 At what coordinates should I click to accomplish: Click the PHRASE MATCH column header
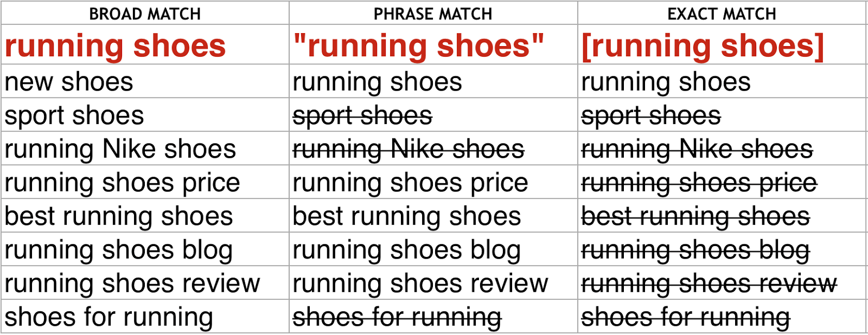pyautogui.click(x=433, y=14)
